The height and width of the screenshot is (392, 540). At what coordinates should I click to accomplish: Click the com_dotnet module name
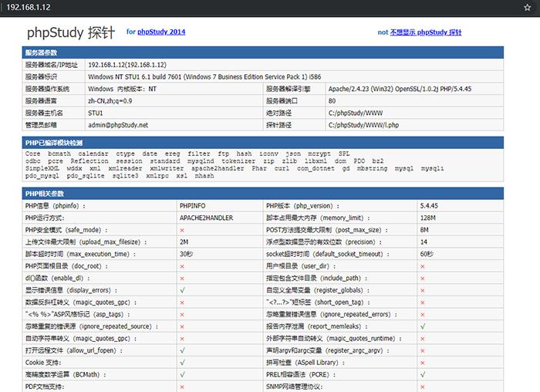pyautogui.click(x=316, y=168)
